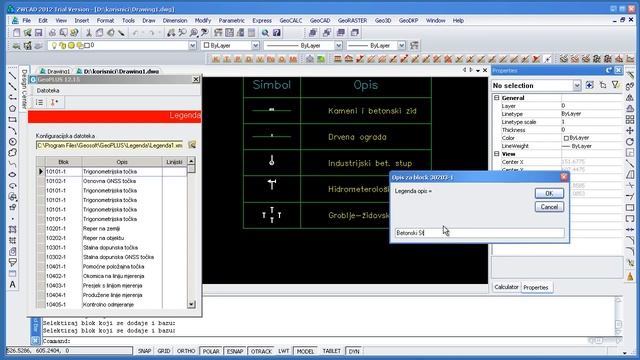
Task: Click the Save icon in toolbar
Action: tap(38, 33)
